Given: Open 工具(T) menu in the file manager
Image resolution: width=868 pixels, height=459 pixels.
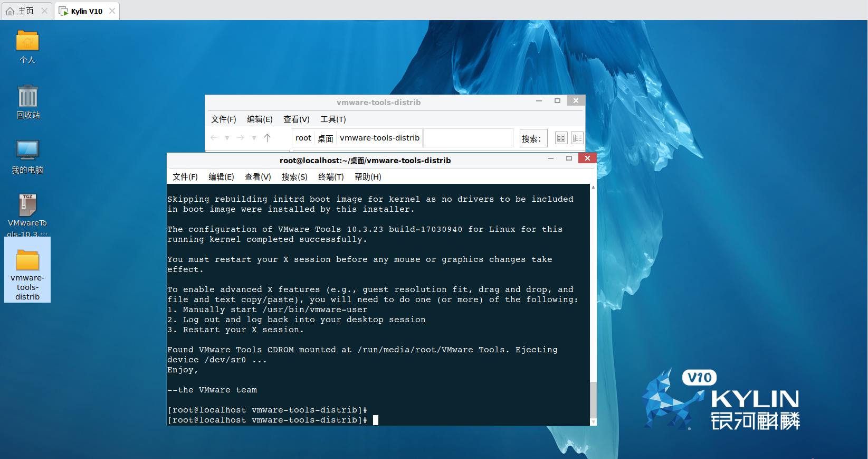Looking at the screenshot, I should coord(333,119).
